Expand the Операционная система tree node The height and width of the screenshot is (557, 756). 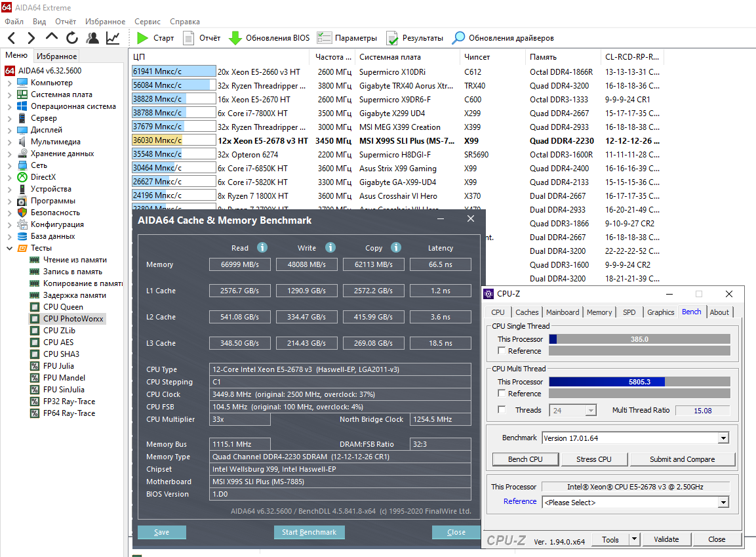pyautogui.click(x=9, y=106)
